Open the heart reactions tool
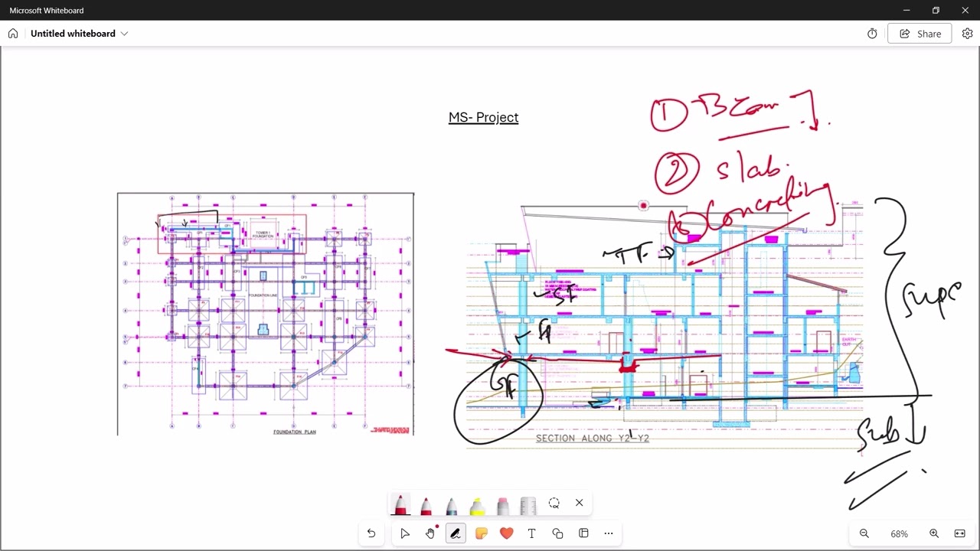Screen dimensions: 980x551 [506, 533]
